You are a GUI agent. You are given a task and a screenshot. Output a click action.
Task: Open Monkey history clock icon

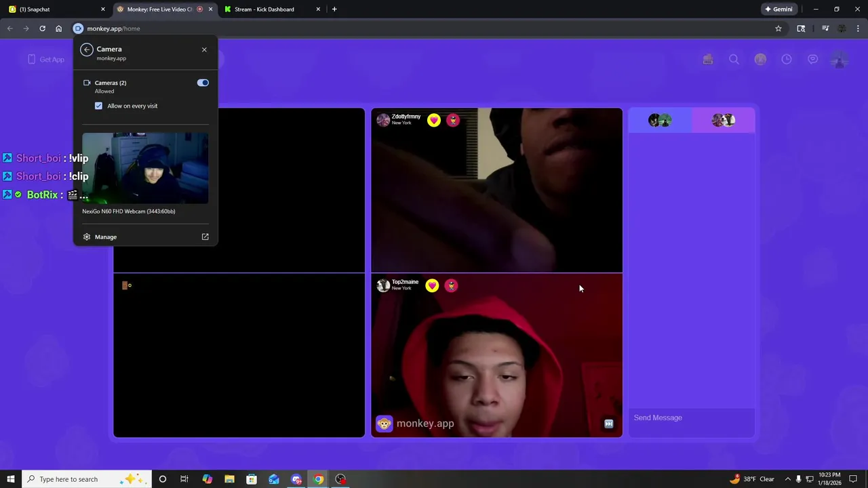(x=787, y=60)
